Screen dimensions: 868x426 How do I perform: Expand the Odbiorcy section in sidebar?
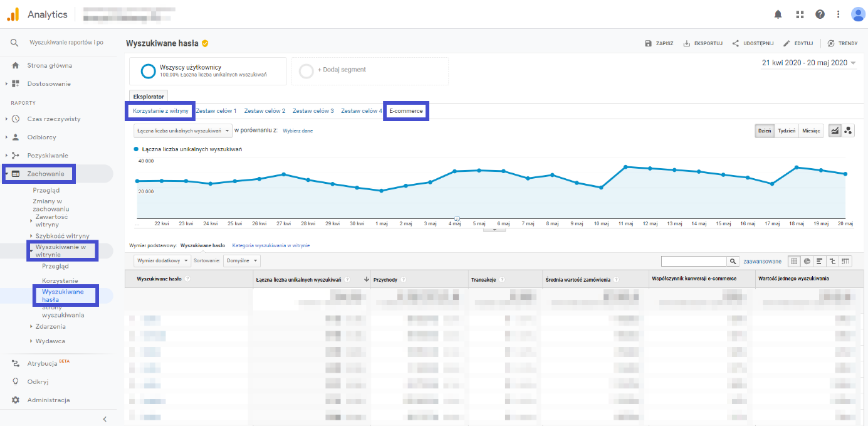coord(41,137)
